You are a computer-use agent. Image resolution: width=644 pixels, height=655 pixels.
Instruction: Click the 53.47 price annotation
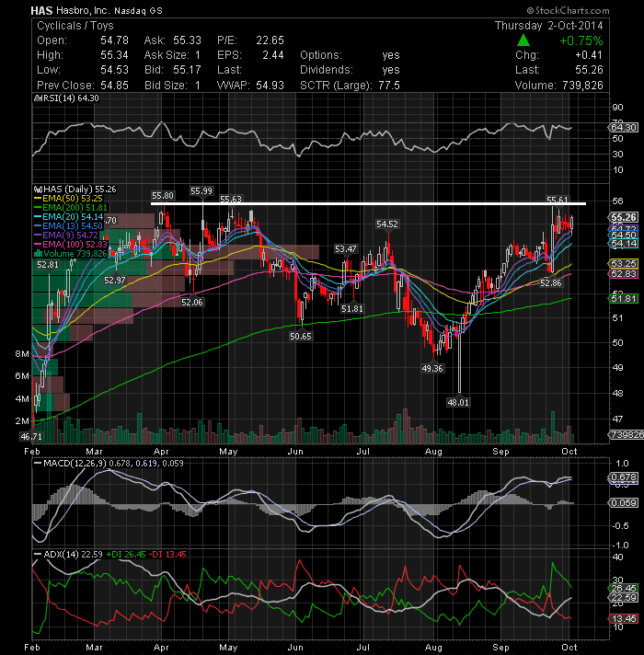345,249
